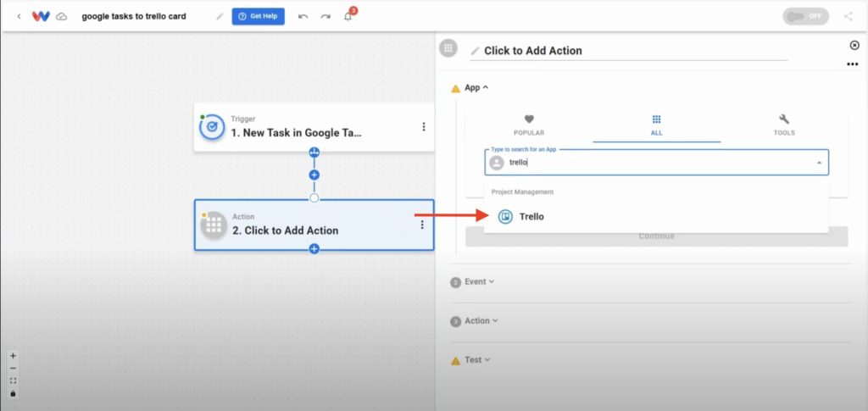868x411 pixels.
Task: Click the connector handle under Trigger node
Action: [314, 153]
